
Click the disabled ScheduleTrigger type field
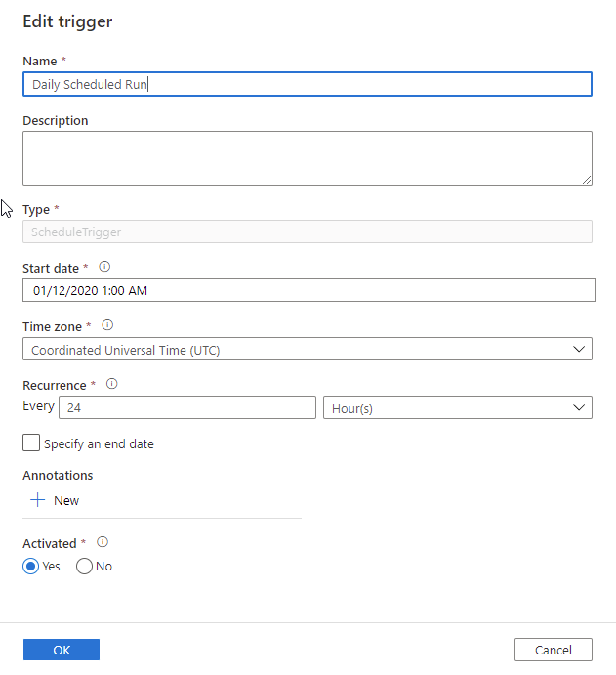(x=307, y=232)
